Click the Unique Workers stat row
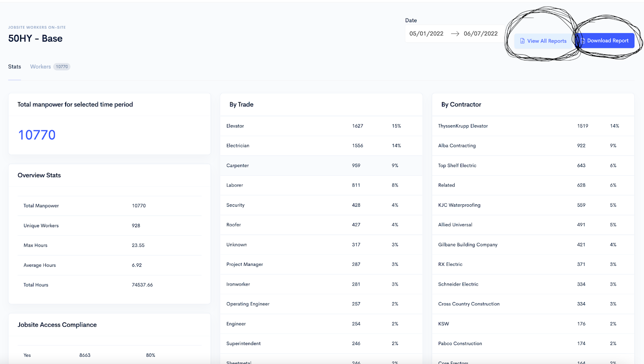Screen dimensions: 644x364 109,226
